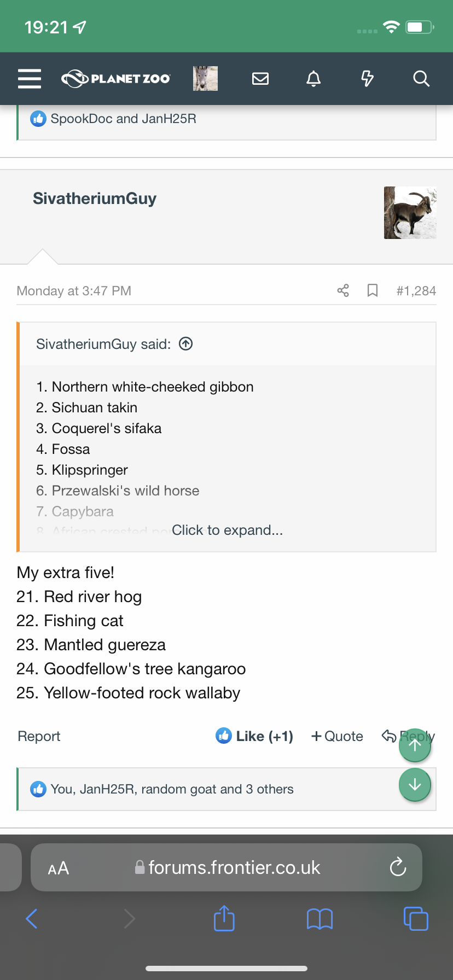Bookmark this post with the bookmark icon
This screenshot has height=980, width=453.
(373, 290)
